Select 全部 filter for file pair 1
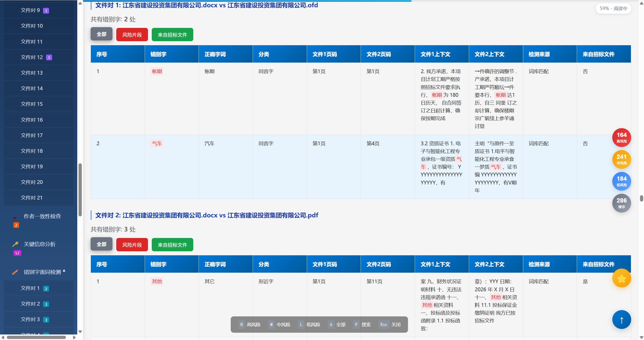Image resolution: width=644 pixels, height=340 pixels. point(101,34)
